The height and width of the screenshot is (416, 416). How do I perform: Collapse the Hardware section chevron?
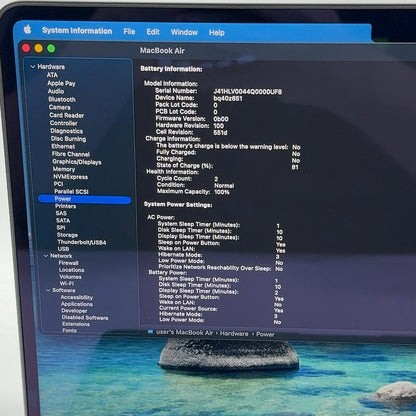click(x=33, y=67)
